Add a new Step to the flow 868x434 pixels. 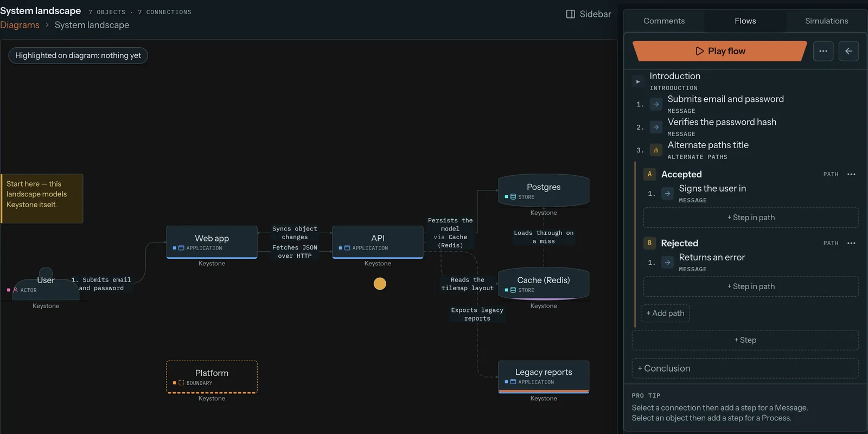pyautogui.click(x=745, y=340)
